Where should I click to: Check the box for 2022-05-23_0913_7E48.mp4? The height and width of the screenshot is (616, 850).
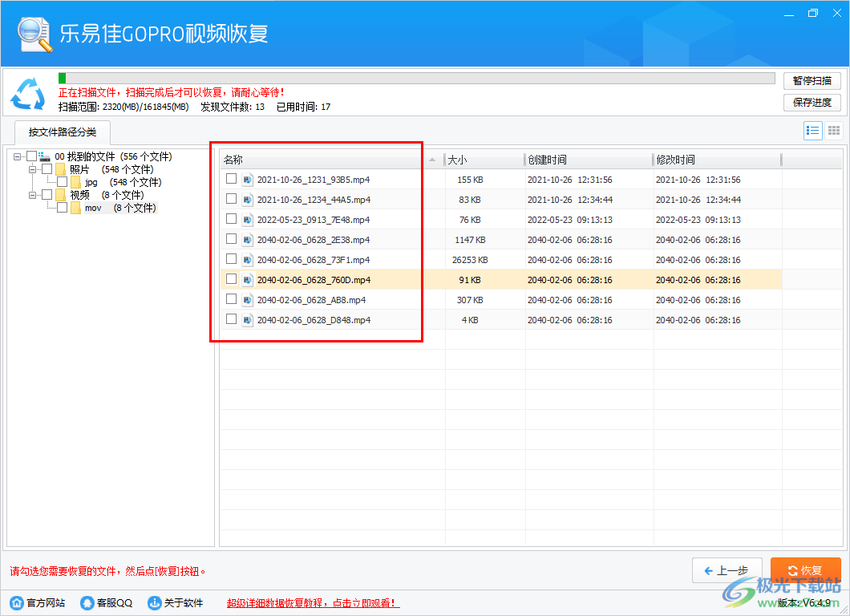[x=232, y=218]
